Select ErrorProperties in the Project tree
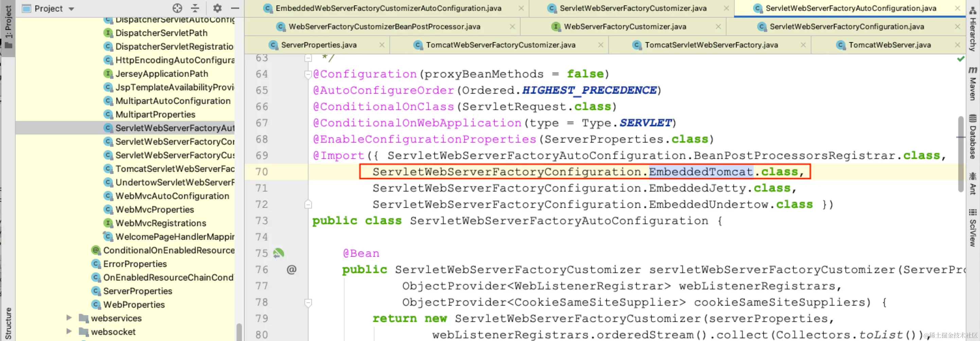 point(135,264)
